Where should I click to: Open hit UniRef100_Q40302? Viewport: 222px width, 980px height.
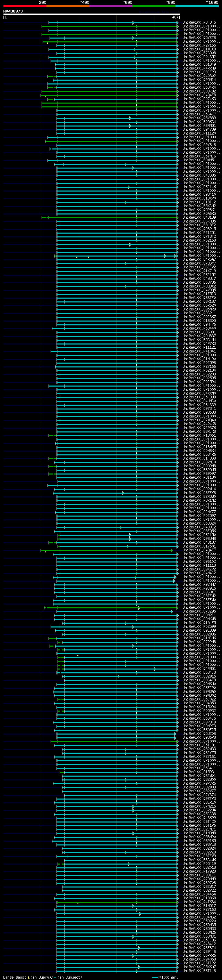pyautogui.click(x=199, y=76)
